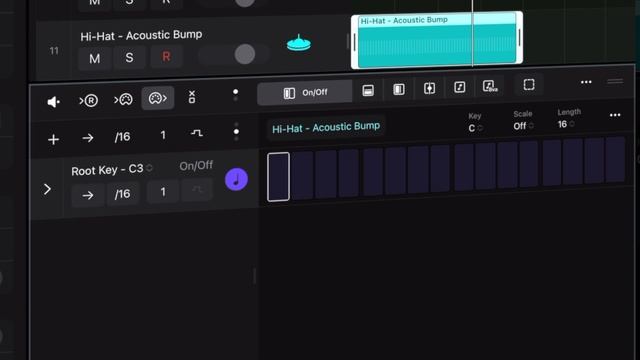Open the Length 16 dropdown
Viewport: 640px width, 360px height.
pyautogui.click(x=566, y=124)
